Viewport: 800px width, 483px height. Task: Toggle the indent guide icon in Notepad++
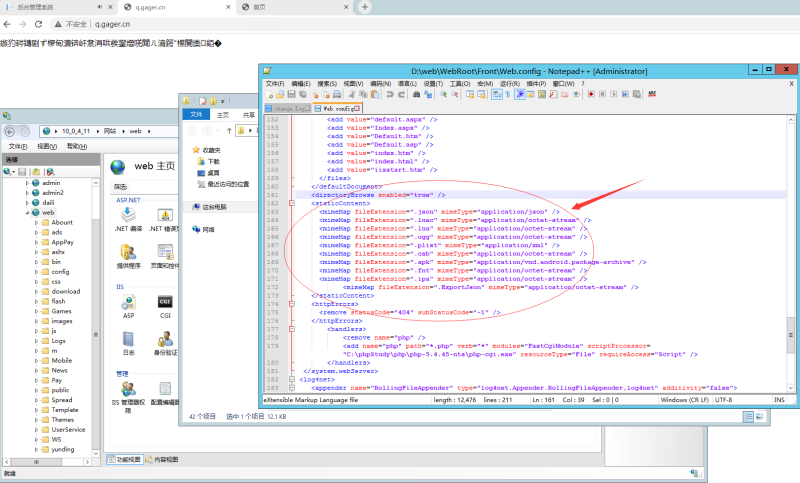click(x=519, y=94)
